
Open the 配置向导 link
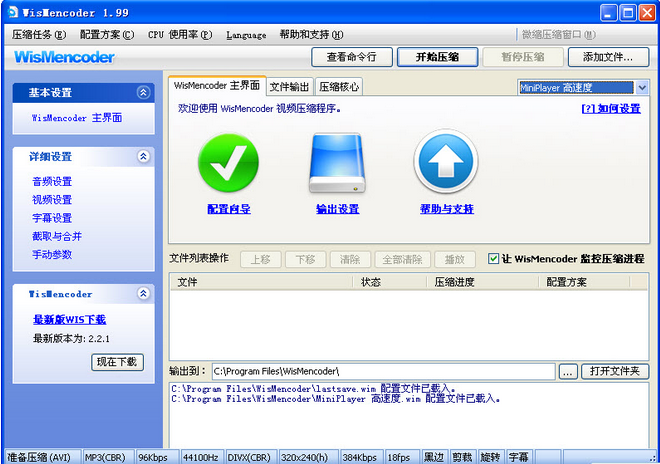(x=229, y=209)
